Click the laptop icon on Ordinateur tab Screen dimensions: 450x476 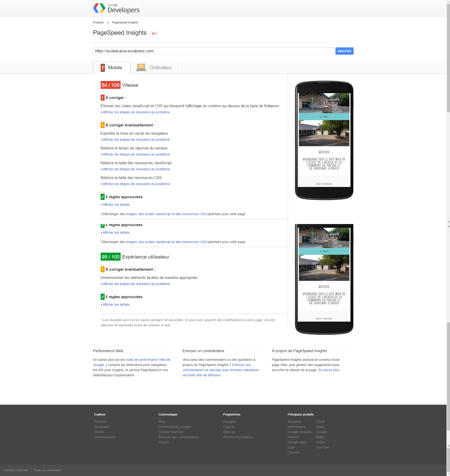pyautogui.click(x=141, y=67)
